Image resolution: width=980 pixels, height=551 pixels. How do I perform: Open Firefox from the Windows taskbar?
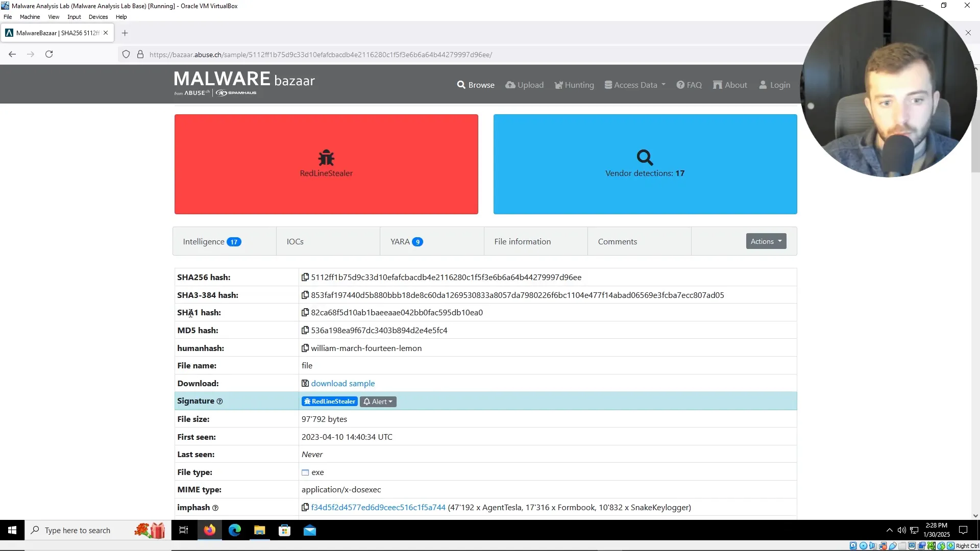[210, 531]
